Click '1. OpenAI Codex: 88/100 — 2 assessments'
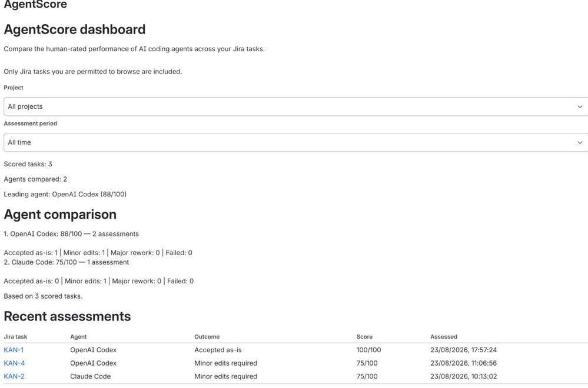 point(71,234)
